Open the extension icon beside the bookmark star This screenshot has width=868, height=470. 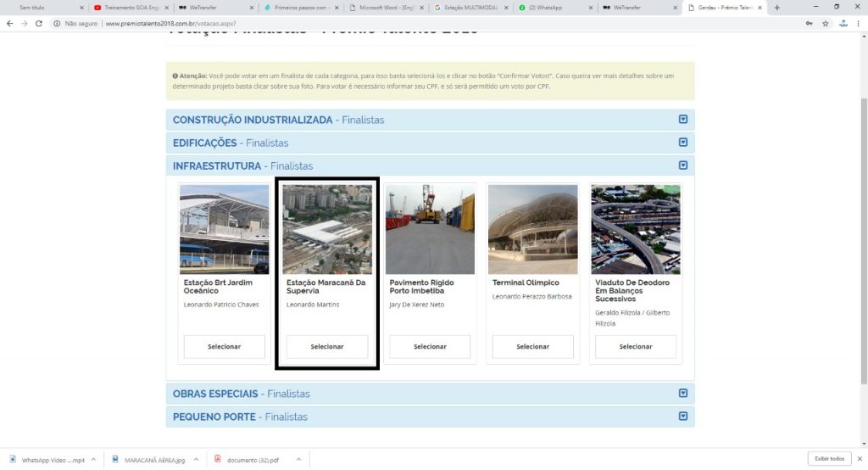click(x=843, y=24)
